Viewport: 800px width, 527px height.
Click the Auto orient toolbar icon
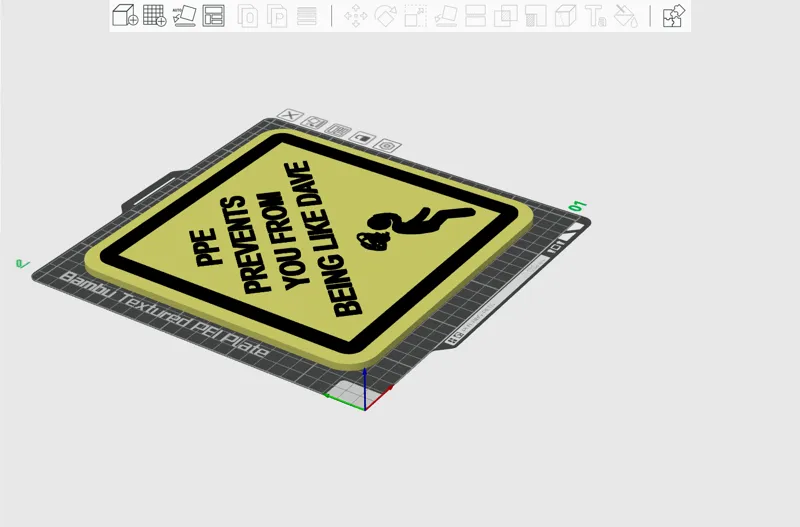[x=184, y=15]
